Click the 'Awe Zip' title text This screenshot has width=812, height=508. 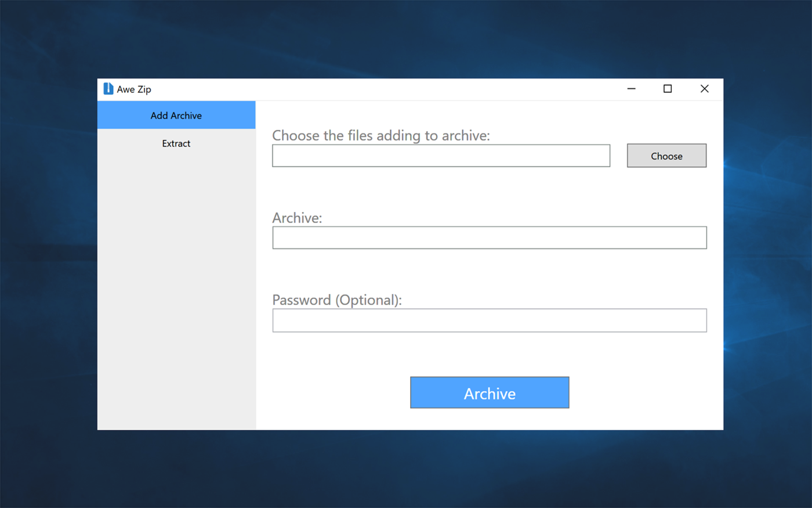(x=134, y=89)
